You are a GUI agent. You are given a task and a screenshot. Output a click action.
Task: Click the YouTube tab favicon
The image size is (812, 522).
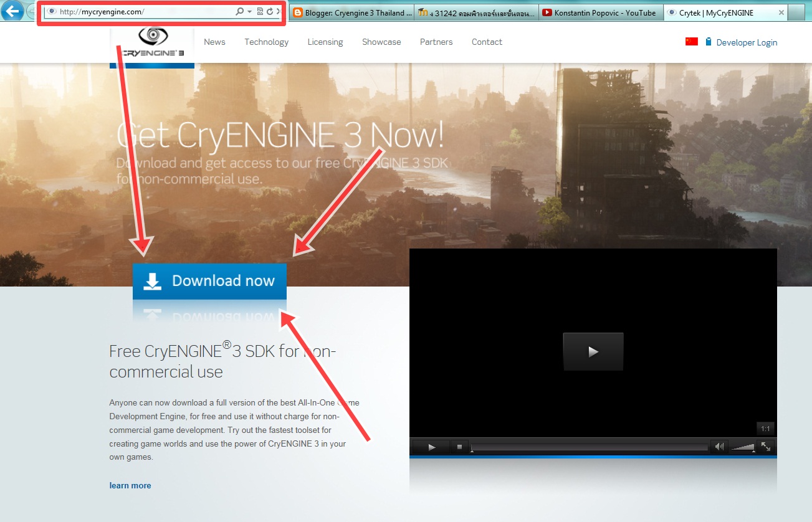tap(547, 12)
